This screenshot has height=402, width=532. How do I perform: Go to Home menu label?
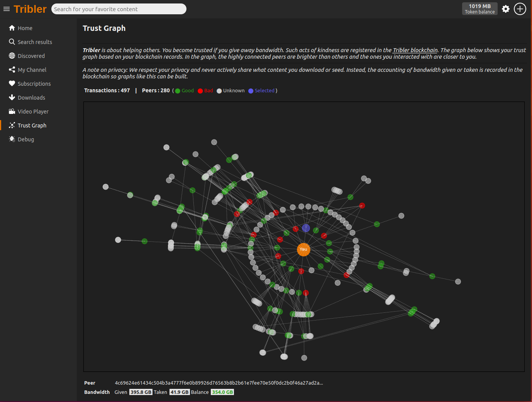tap(25, 28)
